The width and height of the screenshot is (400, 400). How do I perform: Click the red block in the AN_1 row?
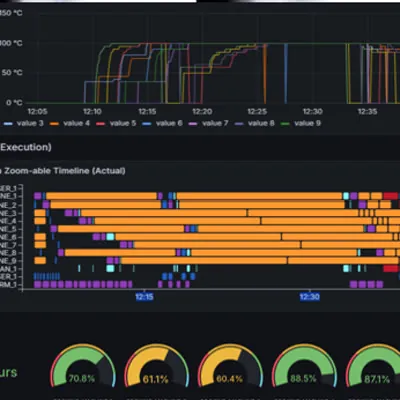pyautogui.click(x=391, y=269)
